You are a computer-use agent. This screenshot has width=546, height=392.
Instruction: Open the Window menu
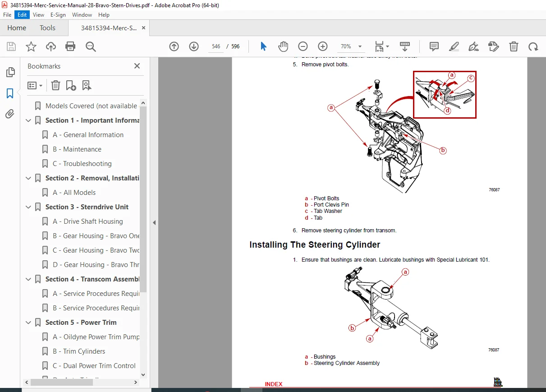(x=82, y=15)
